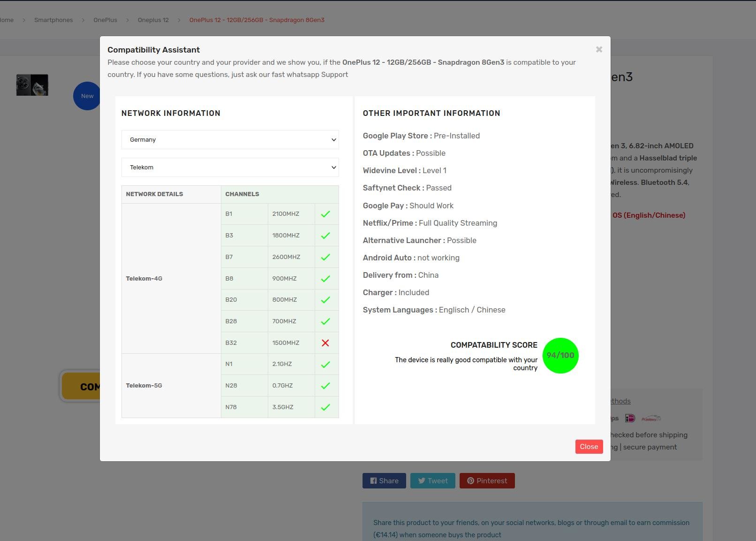Screen dimensions: 756x541
Task: Click the green checkmark beside B20 800MHZ
Action: tap(325, 300)
